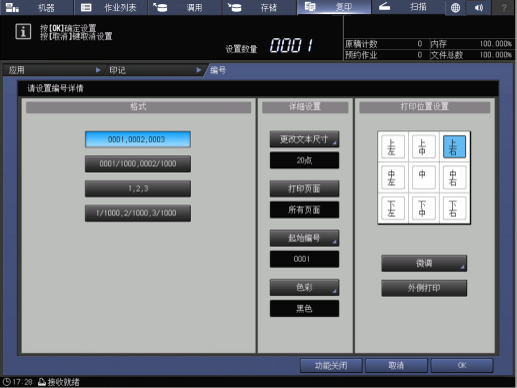Click the 打印位置设置 section header
Image resolution: width=517 pixels, height=388 pixels.
(425, 107)
